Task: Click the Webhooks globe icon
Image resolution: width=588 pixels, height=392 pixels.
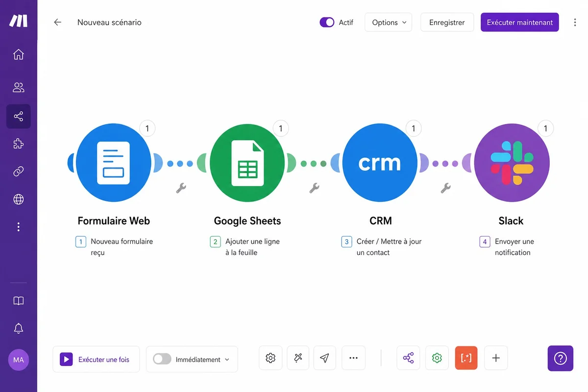Action: (x=18, y=199)
